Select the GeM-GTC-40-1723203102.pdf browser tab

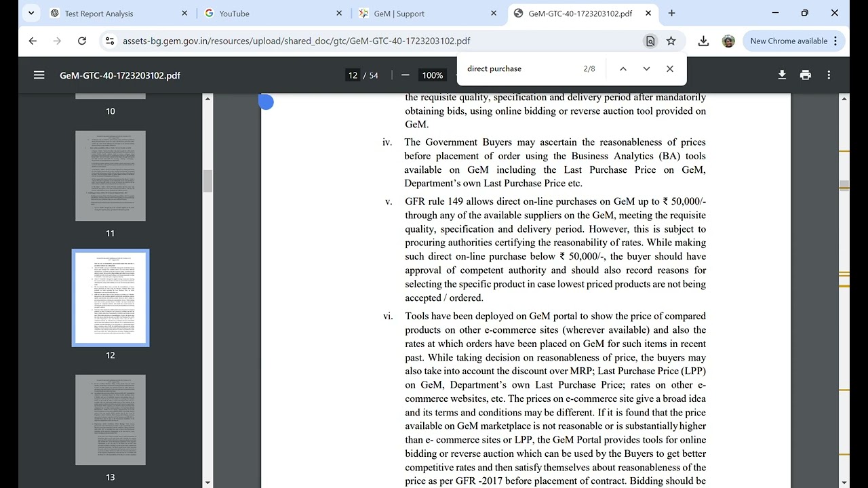pyautogui.click(x=583, y=14)
